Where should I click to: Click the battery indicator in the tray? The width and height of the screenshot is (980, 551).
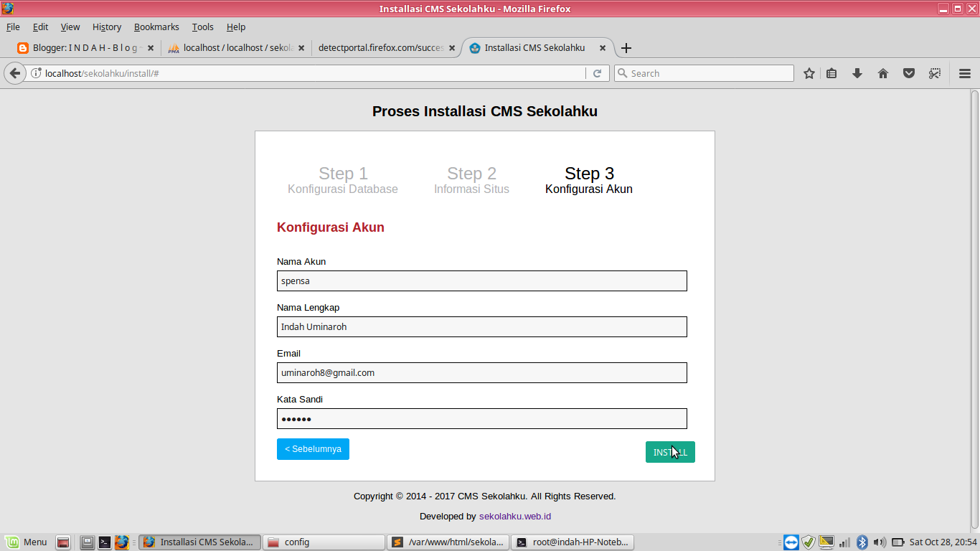pos(897,542)
